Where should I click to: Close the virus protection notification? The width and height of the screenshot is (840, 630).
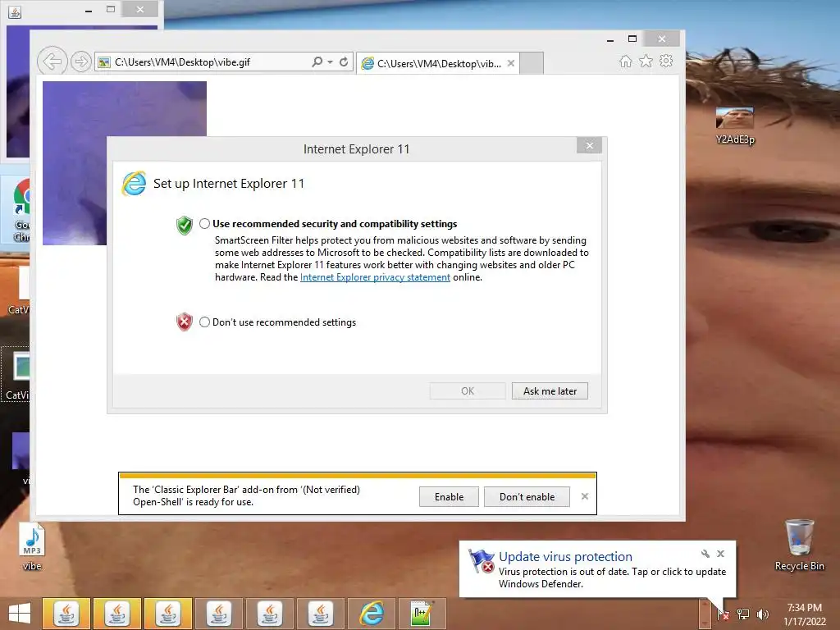tap(720, 554)
